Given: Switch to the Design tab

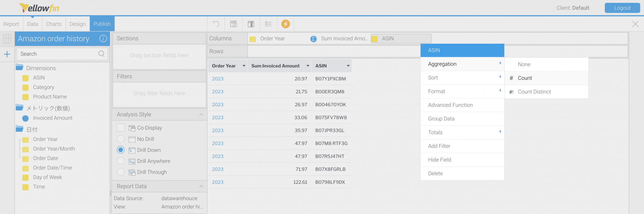Looking at the screenshot, I should pos(78,24).
